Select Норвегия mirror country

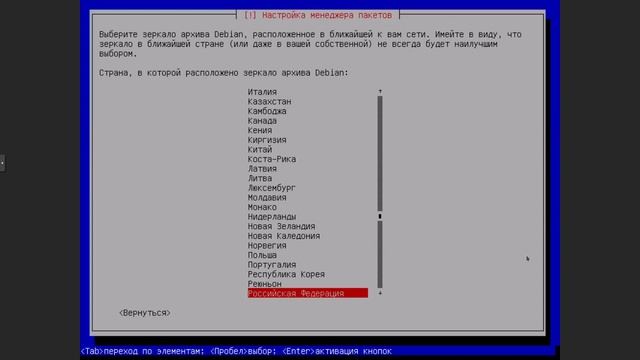267,245
